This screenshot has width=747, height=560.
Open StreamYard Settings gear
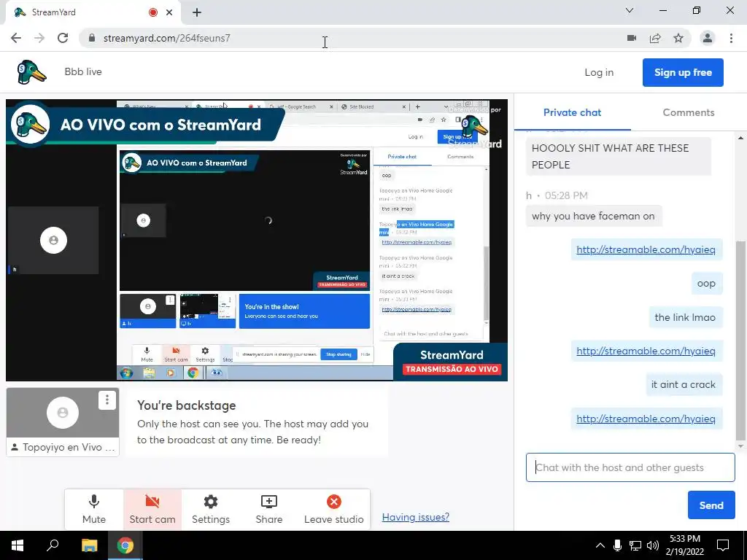click(211, 509)
